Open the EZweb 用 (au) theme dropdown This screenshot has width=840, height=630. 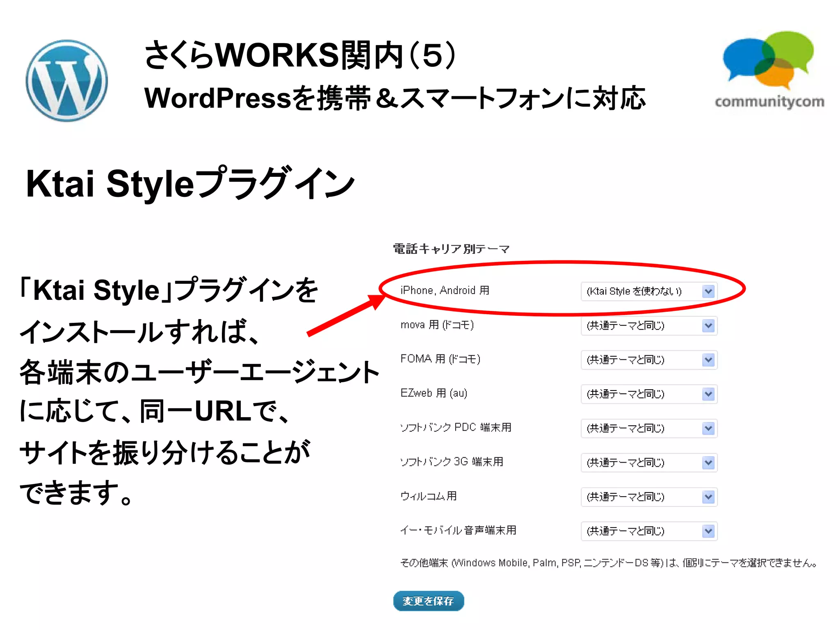[649, 394]
